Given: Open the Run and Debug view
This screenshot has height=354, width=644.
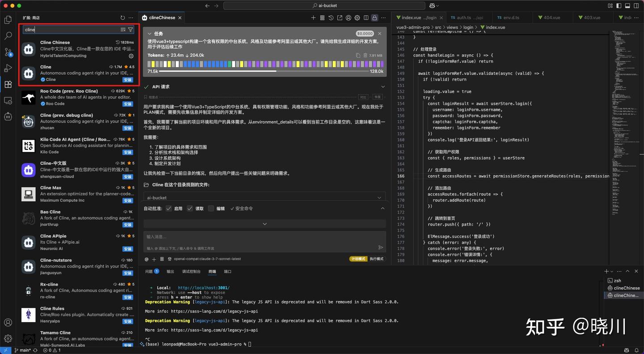Looking at the screenshot, I should (x=8, y=68).
